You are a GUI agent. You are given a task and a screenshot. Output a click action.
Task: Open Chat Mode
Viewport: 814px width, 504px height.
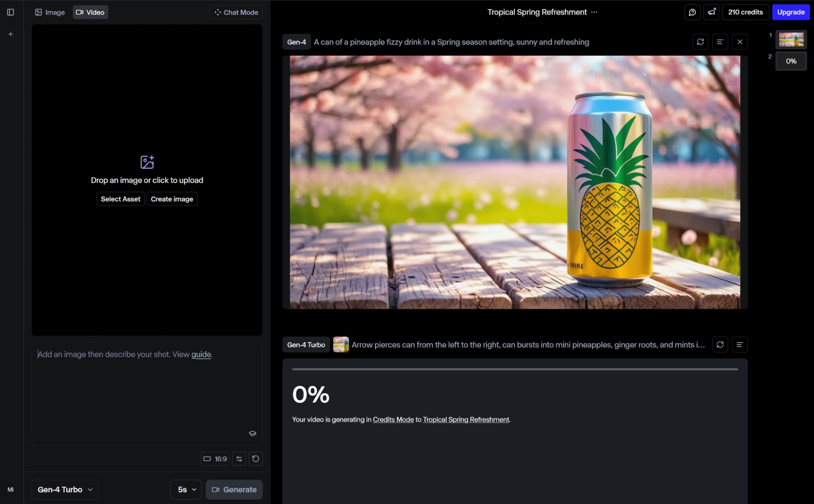pos(236,12)
